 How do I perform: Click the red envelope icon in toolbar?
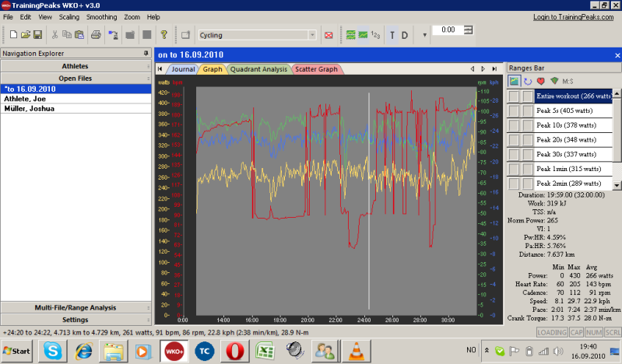click(329, 35)
